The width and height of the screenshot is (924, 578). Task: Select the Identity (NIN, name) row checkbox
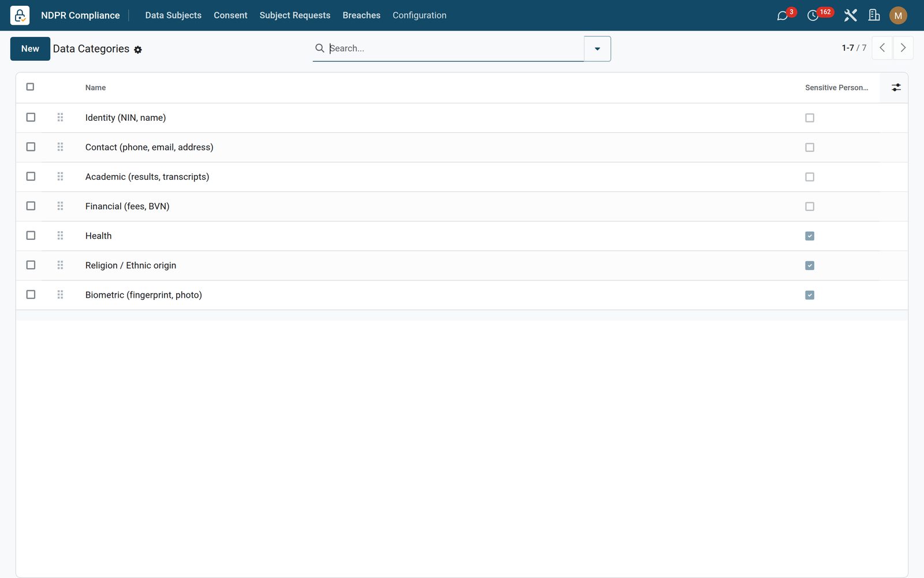(x=31, y=117)
